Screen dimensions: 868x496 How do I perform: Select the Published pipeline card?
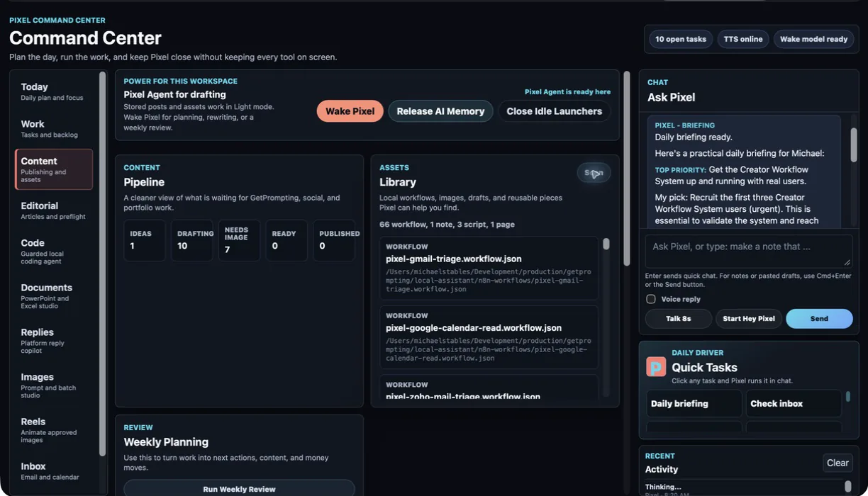[334, 240]
